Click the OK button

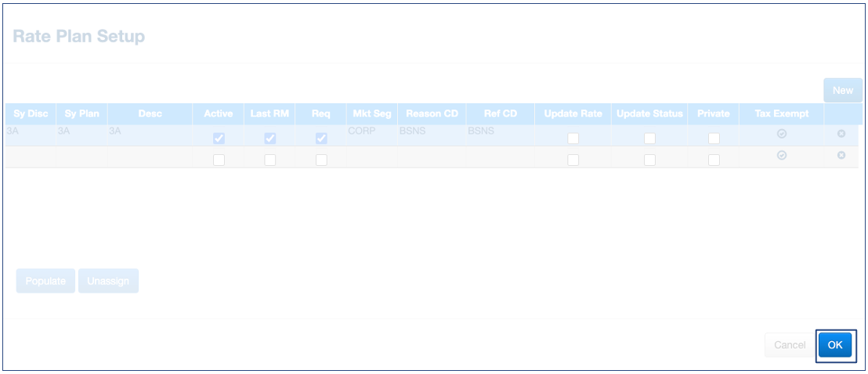click(834, 345)
